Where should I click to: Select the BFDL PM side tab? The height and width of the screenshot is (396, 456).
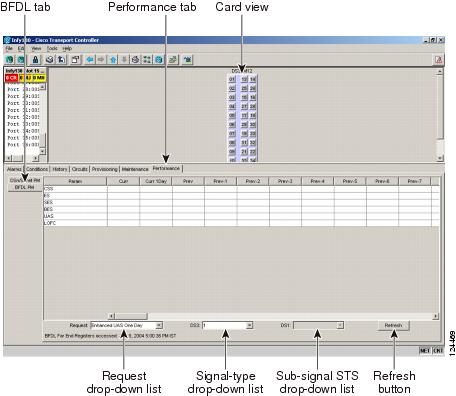(25, 187)
